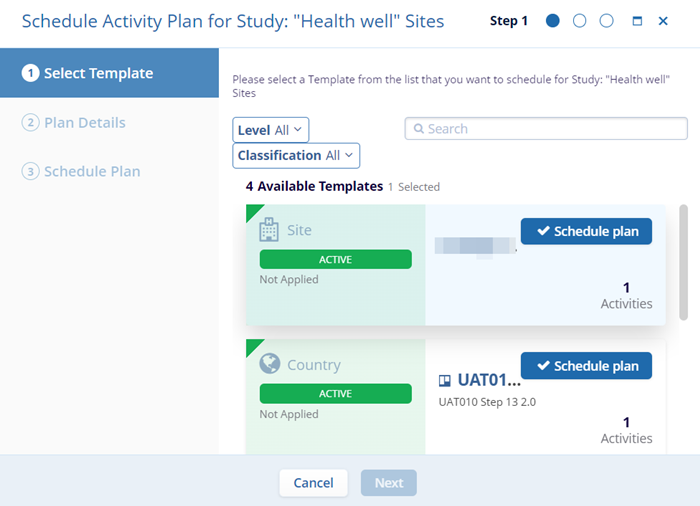This screenshot has width=700, height=506.
Task: Close the Schedule Activity Plan dialog
Action: tap(663, 21)
